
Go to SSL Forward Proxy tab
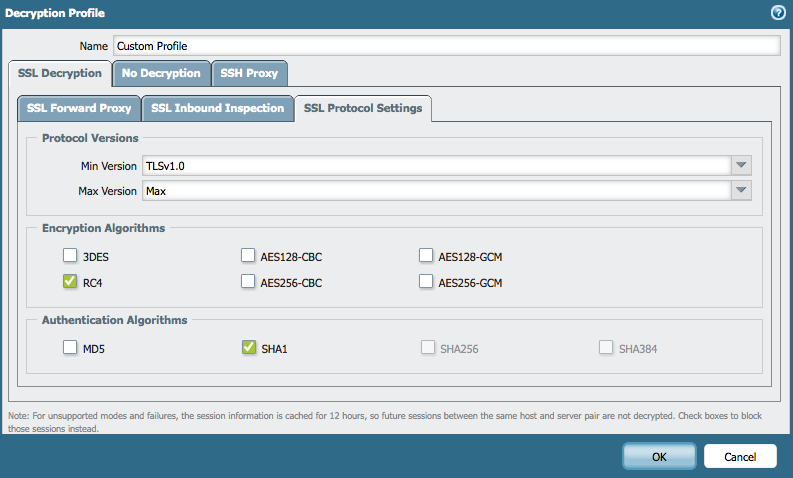click(79, 108)
